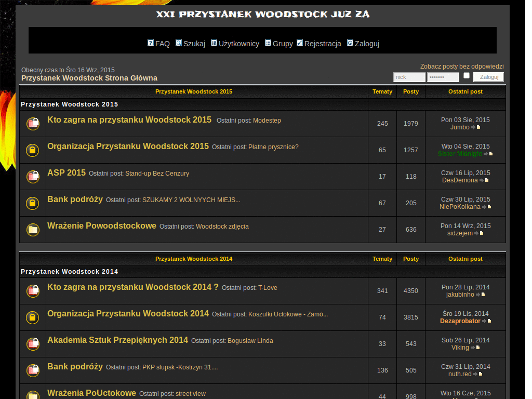Viewport: 532px width, 399px height.
Task: Open last post T-Love
Action: 268,288
